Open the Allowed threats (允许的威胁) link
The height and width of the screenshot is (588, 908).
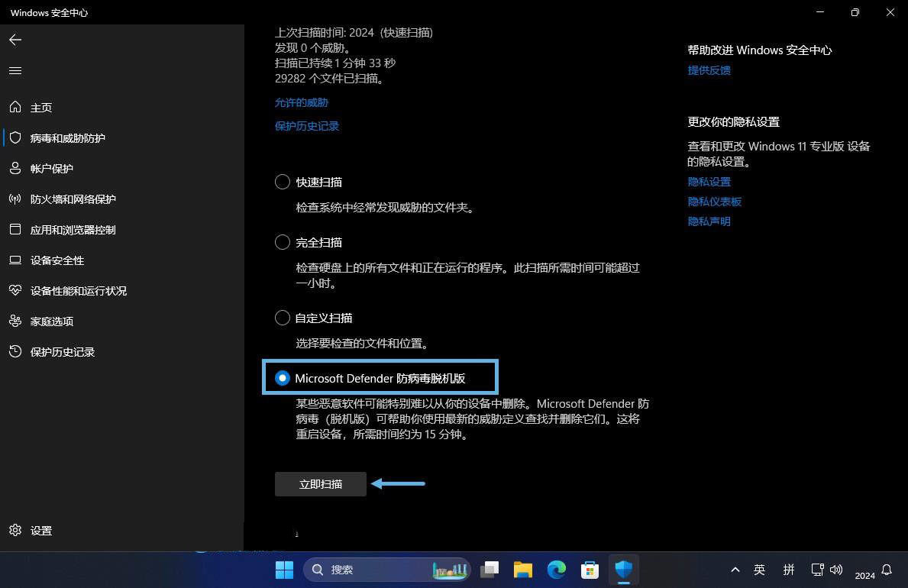point(302,102)
